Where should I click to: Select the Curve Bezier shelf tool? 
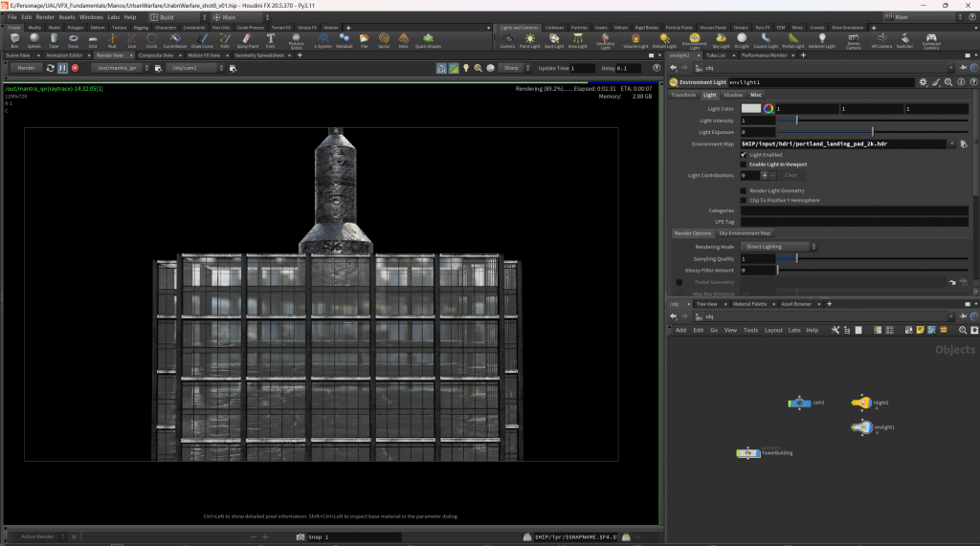coord(175,40)
